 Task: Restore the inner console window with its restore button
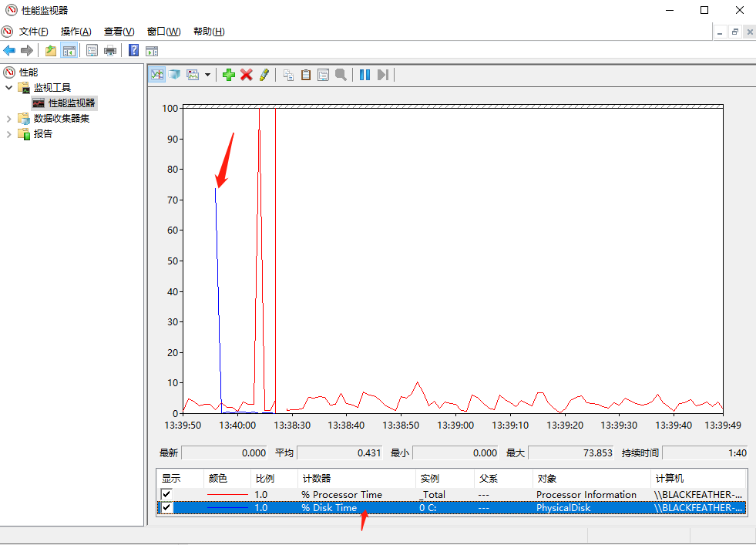click(734, 32)
